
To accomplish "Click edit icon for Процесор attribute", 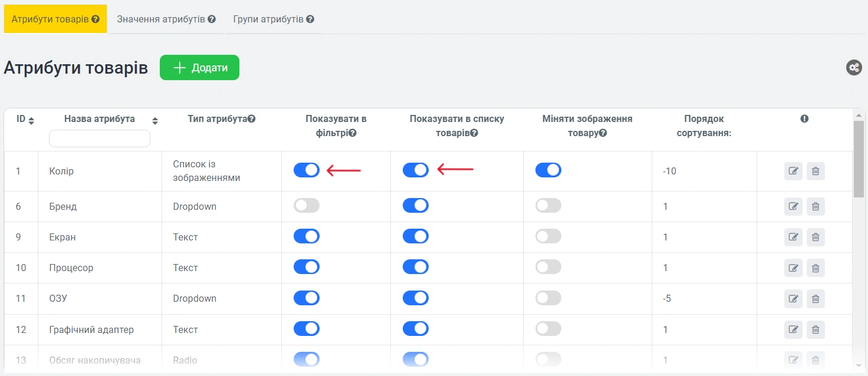I will click(793, 268).
